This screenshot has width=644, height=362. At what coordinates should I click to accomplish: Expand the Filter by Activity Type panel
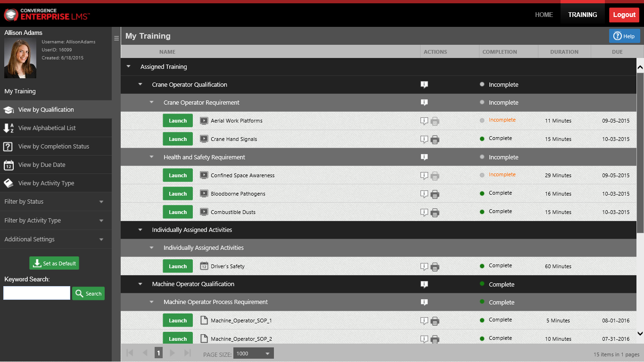(56, 221)
